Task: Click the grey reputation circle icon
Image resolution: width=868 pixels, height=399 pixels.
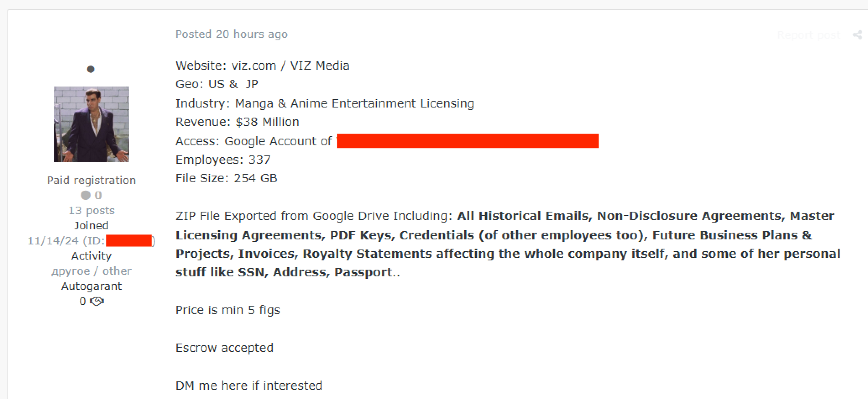Action: [86, 195]
